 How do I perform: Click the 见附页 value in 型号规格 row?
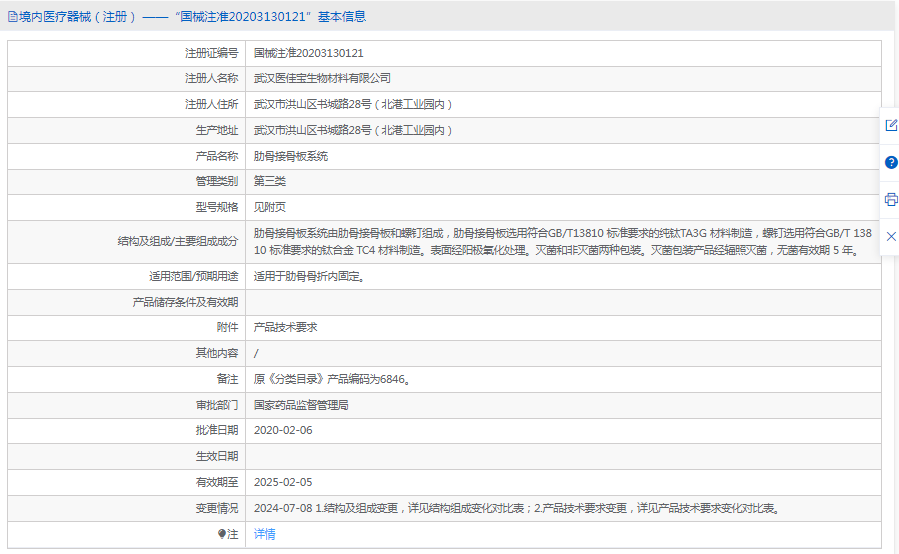tap(269, 207)
